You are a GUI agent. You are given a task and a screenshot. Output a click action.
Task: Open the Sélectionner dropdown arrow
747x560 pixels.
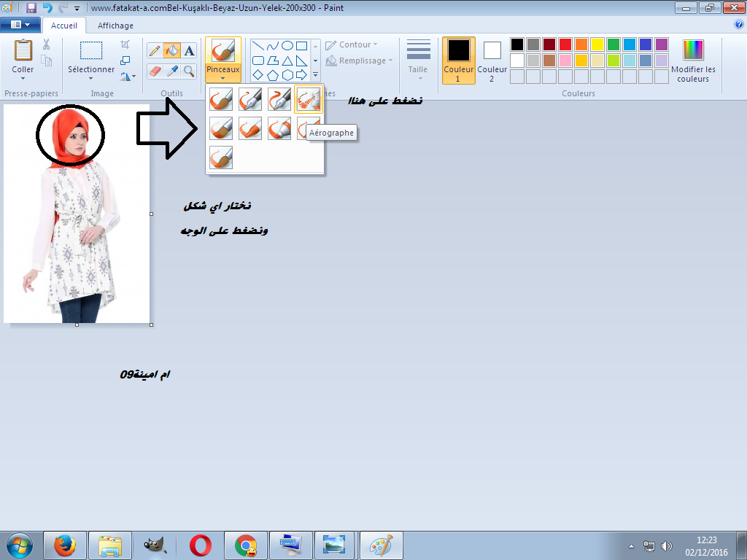click(91, 79)
